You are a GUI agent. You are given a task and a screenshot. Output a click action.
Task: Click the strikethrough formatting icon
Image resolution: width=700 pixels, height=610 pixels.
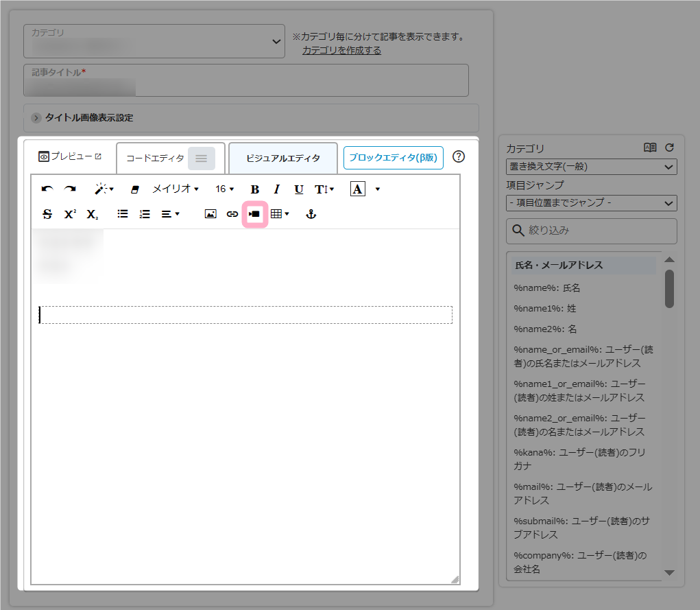tap(47, 214)
